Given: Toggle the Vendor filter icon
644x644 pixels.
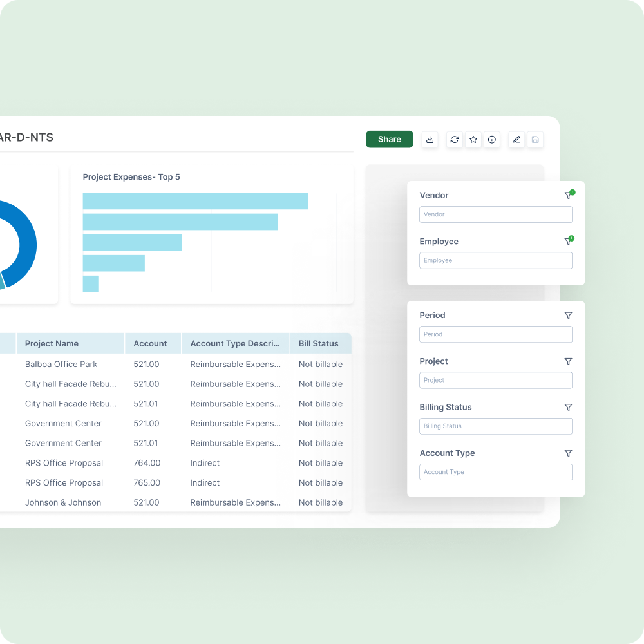Looking at the screenshot, I should 568,195.
